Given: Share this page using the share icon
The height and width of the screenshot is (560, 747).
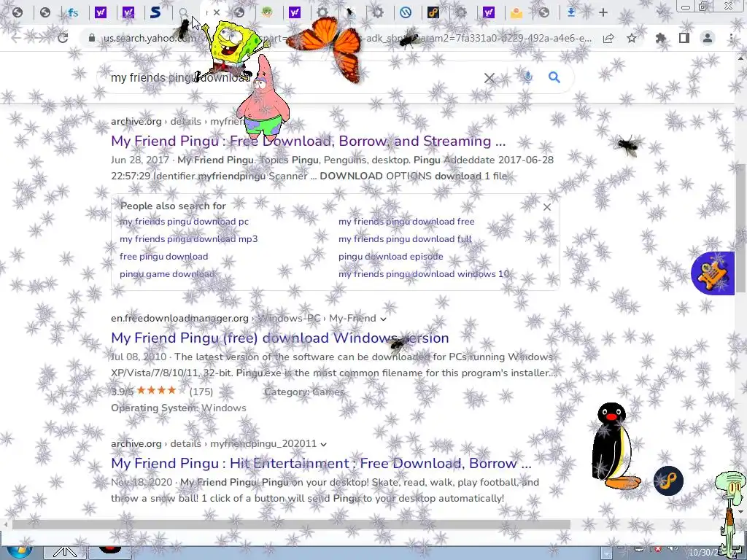Looking at the screenshot, I should pyautogui.click(x=608, y=38).
